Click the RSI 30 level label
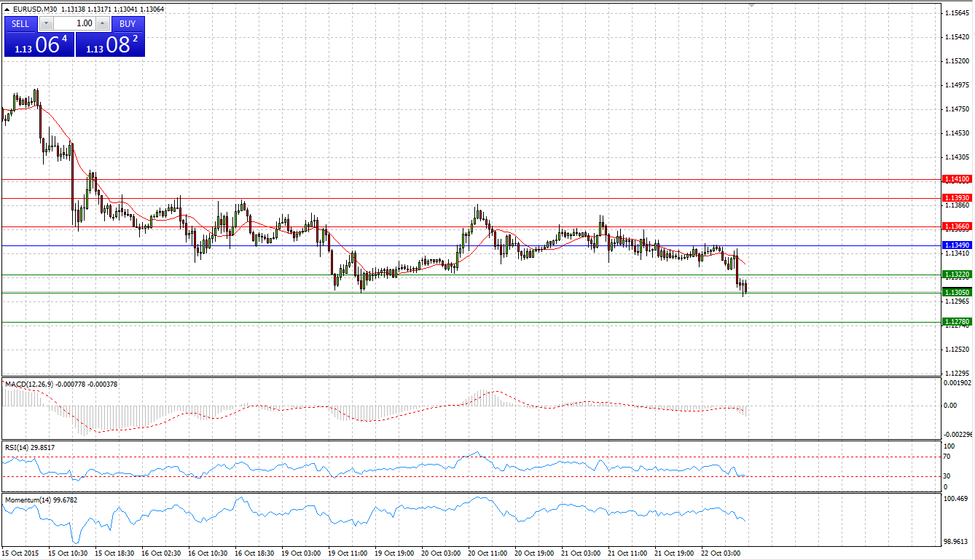The image size is (975, 560). (x=947, y=476)
